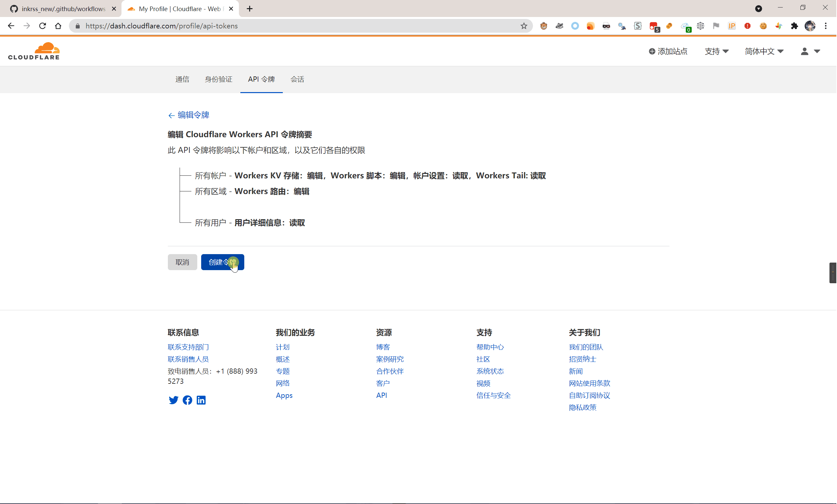Select the 会话 tab
The width and height of the screenshot is (837, 504).
(x=298, y=79)
